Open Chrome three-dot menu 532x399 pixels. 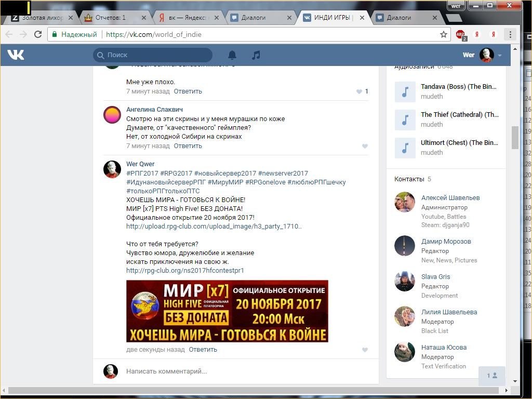pos(510,35)
